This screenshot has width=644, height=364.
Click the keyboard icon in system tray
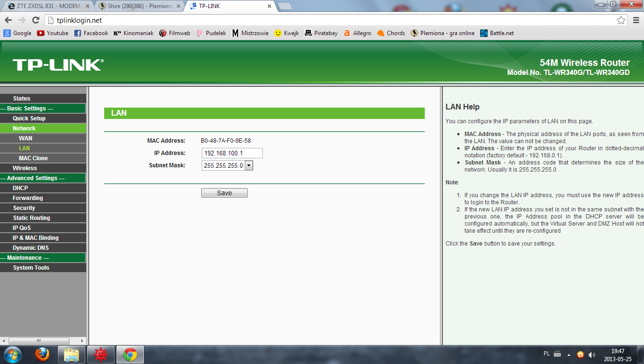pyautogui.click(x=557, y=354)
